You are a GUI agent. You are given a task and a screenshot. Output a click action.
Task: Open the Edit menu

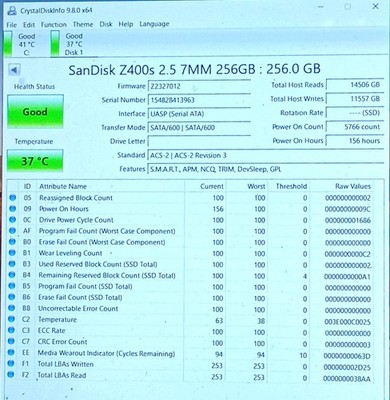point(29,25)
